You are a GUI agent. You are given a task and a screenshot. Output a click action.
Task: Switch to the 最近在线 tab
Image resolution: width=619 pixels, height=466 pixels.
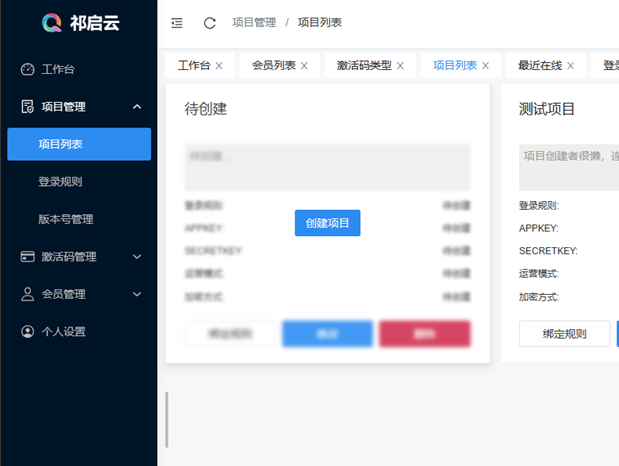(539, 65)
